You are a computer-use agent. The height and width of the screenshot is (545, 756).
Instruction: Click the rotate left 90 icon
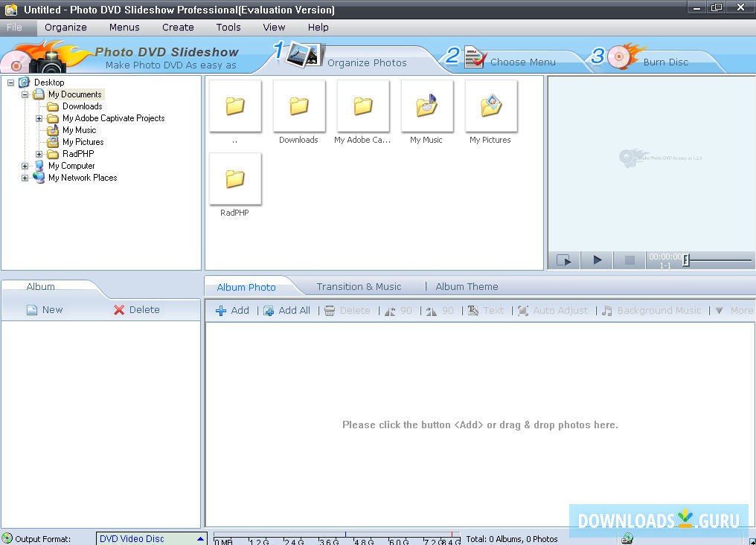(x=390, y=311)
